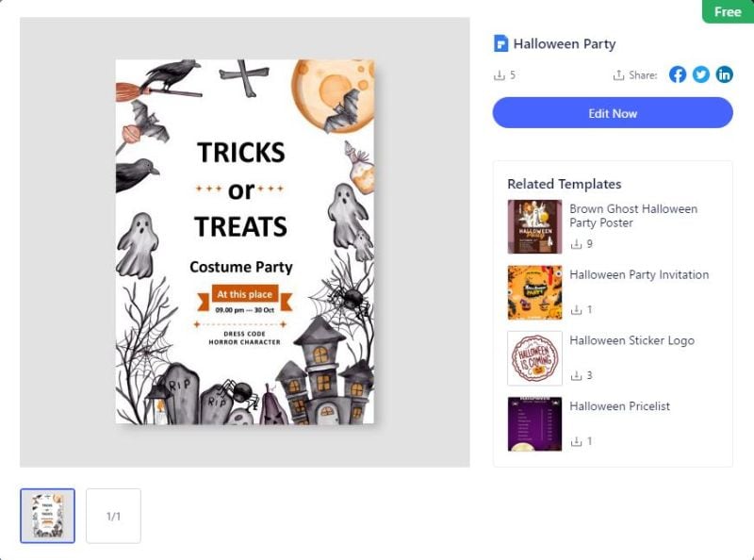Click download icon under Brown Ghost Halloween poster
The image size is (754, 560).
[576, 244]
